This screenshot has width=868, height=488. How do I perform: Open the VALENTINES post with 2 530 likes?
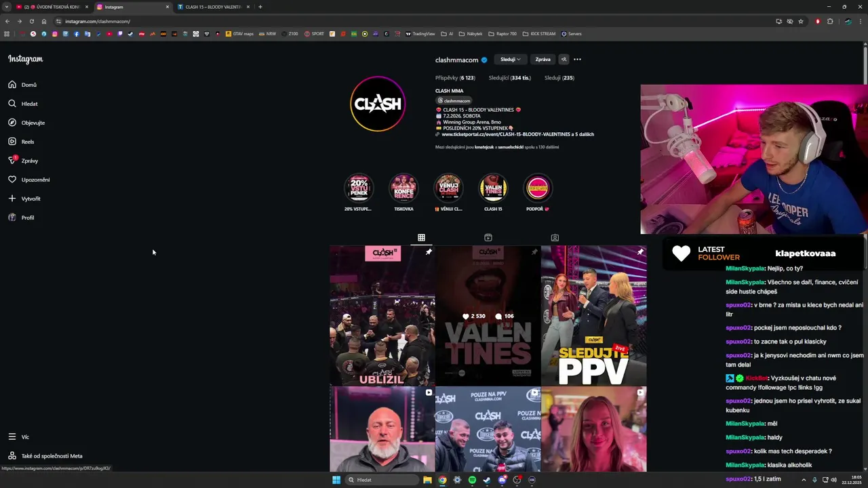point(488,315)
